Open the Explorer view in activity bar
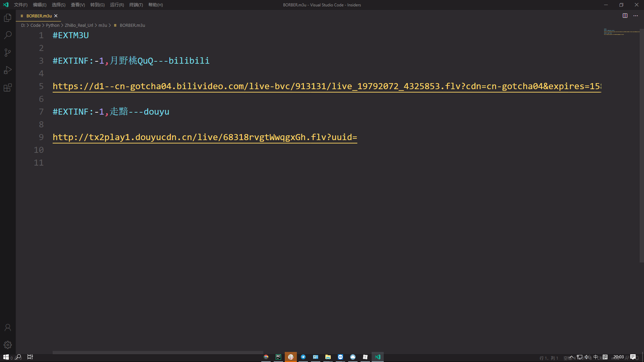Image resolution: width=644 pixels, height=362 pixels. coord(8,18)
